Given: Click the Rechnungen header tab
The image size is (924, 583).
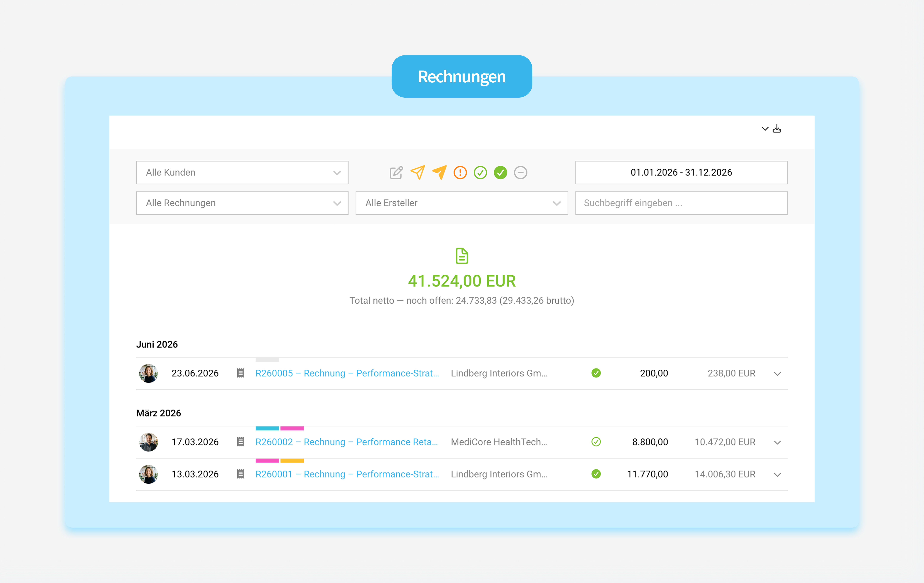Looking at the screenshot, I should [x=462, y=76].
